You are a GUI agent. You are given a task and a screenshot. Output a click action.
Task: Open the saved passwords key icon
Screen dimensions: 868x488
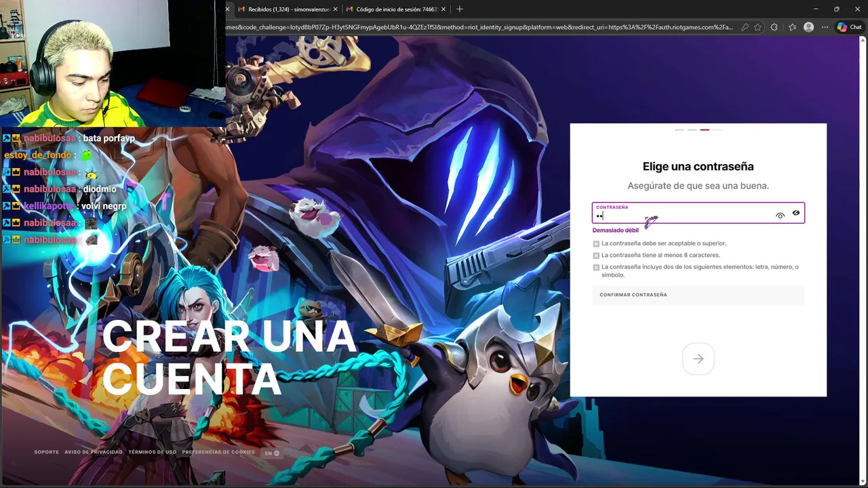745,27
